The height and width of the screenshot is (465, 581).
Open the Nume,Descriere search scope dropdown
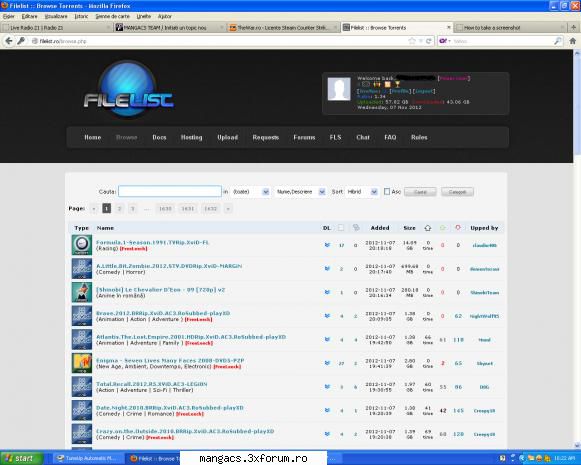point(300,192)
